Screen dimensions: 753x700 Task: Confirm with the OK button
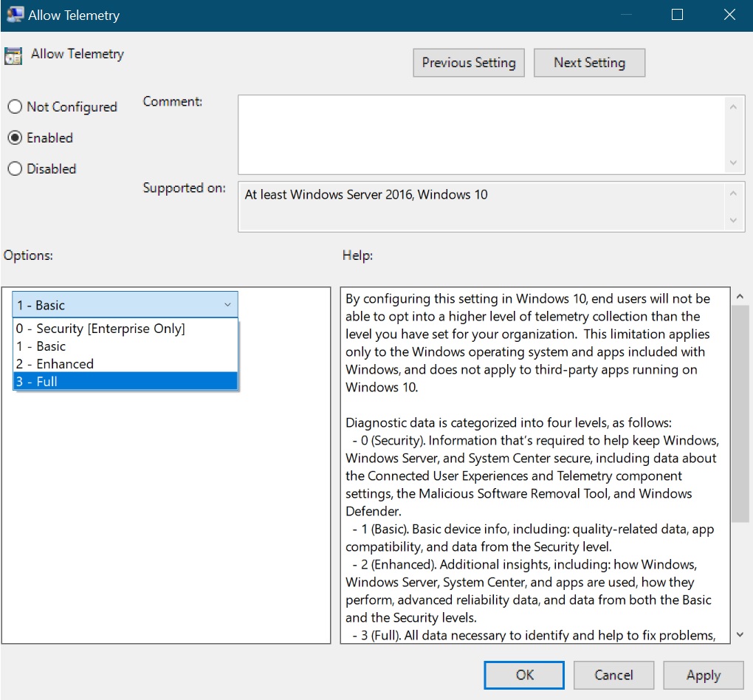pyautogui.click(x=524, y=675)
